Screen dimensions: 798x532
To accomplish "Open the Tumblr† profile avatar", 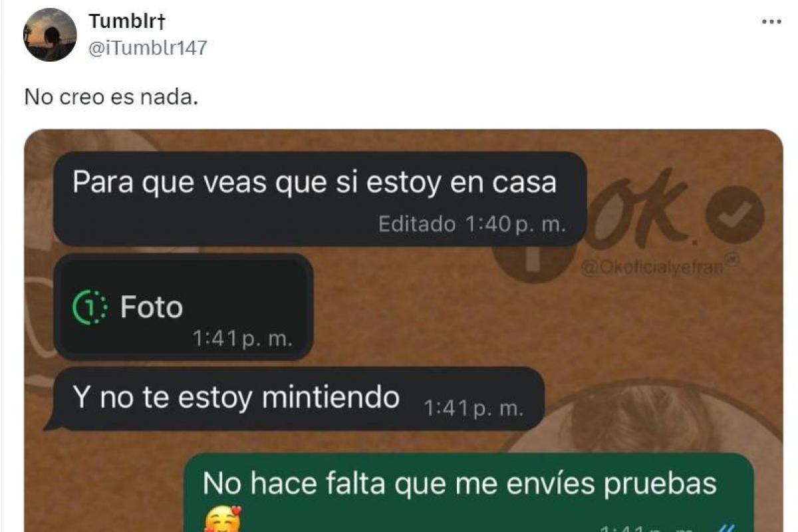I will coord(50,35).
